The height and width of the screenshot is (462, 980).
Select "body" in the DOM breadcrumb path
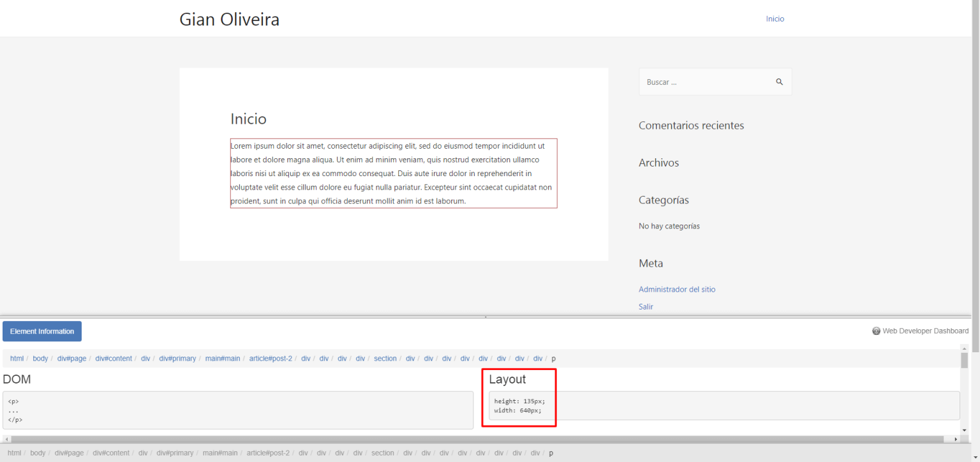(40, 358)
